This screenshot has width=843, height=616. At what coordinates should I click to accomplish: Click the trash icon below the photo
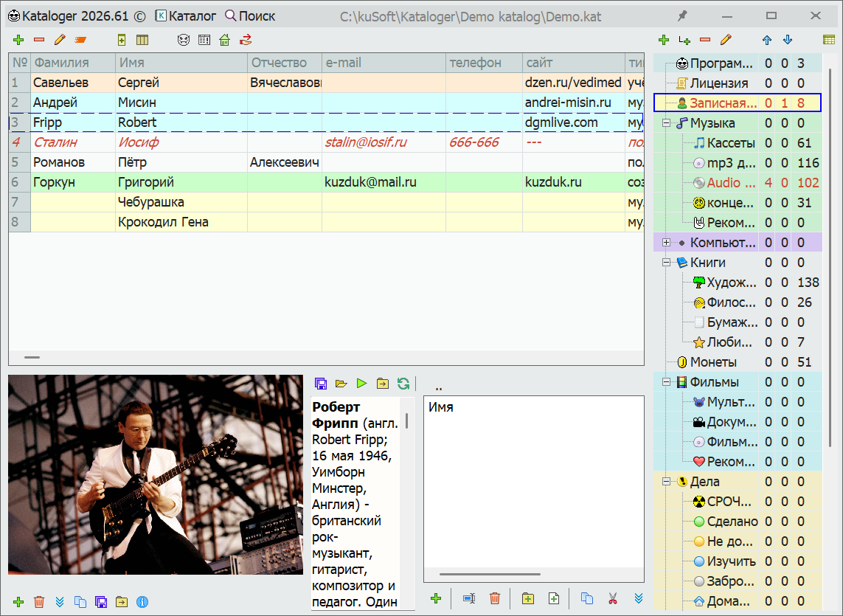coord(40,602)
